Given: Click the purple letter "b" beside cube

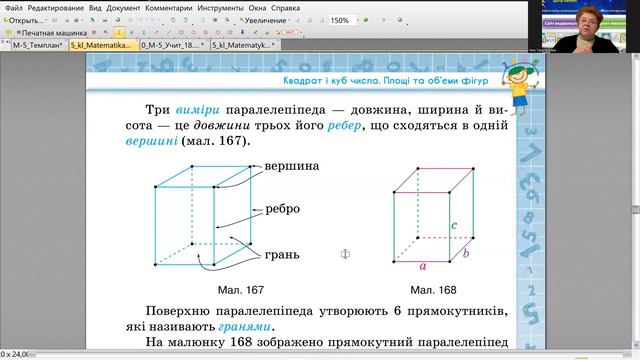Looking at the screenshot, I should [466, 253].
